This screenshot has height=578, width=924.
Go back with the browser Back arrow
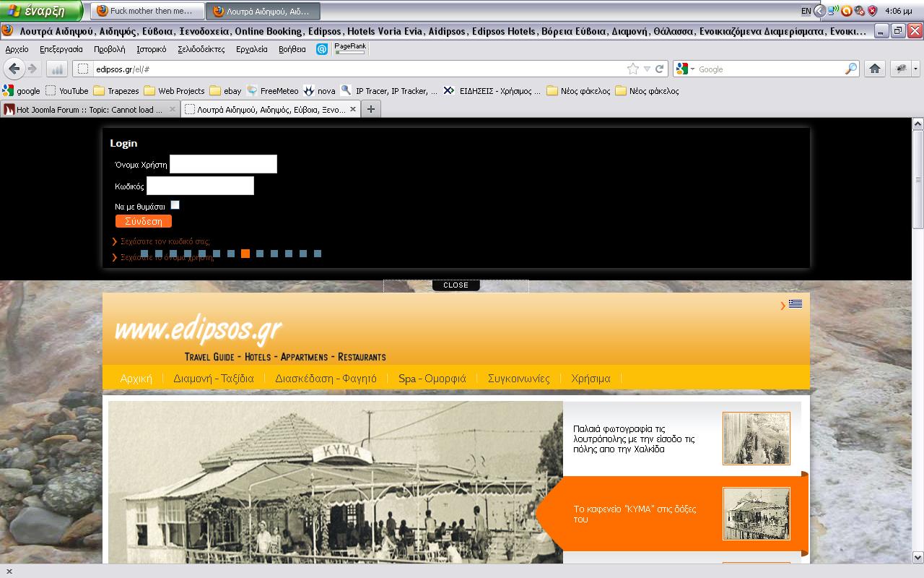coord(14,69)
